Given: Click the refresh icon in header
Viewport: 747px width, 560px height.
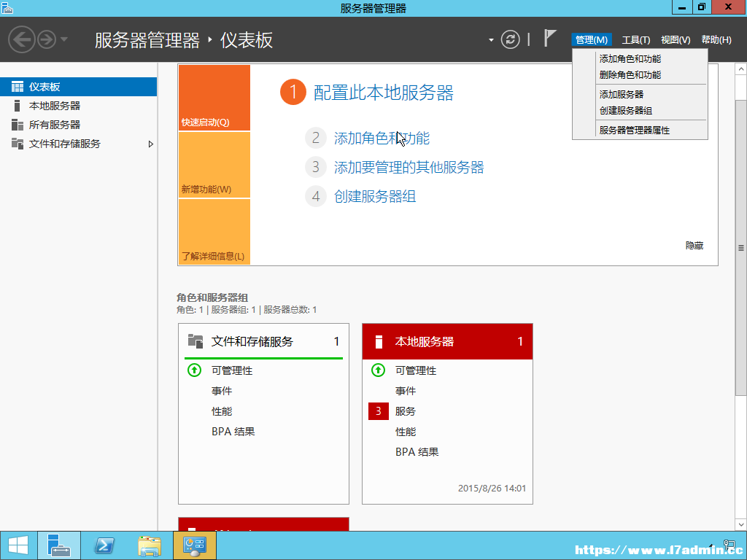Looking at the screenshot, I should pyautogui.click(x=510, y=39).
